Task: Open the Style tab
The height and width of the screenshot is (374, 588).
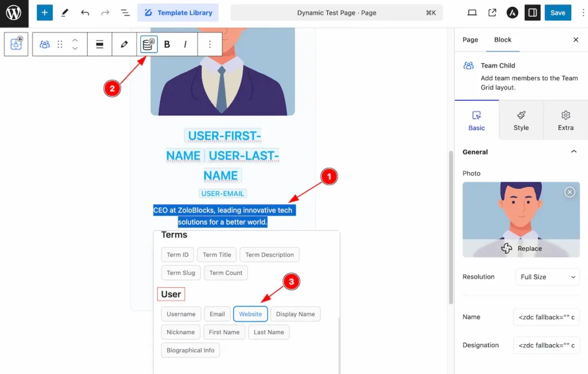Action: click(521, 120)
